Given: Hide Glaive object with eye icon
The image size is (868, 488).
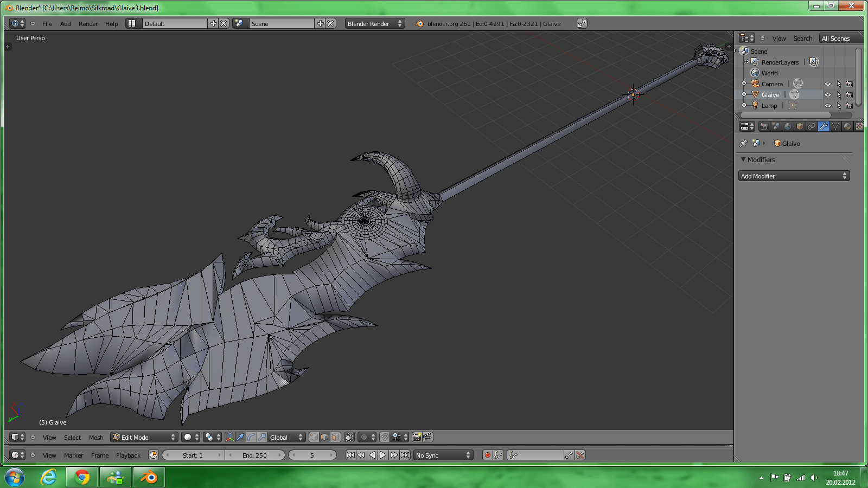Looking at the screenshot, I should (827, 95).
